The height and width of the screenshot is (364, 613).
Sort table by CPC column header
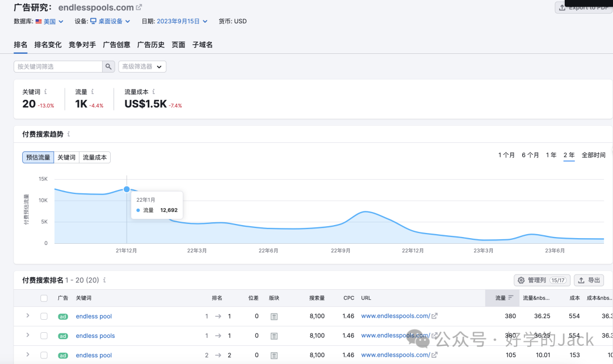click(x=349, y=298)
